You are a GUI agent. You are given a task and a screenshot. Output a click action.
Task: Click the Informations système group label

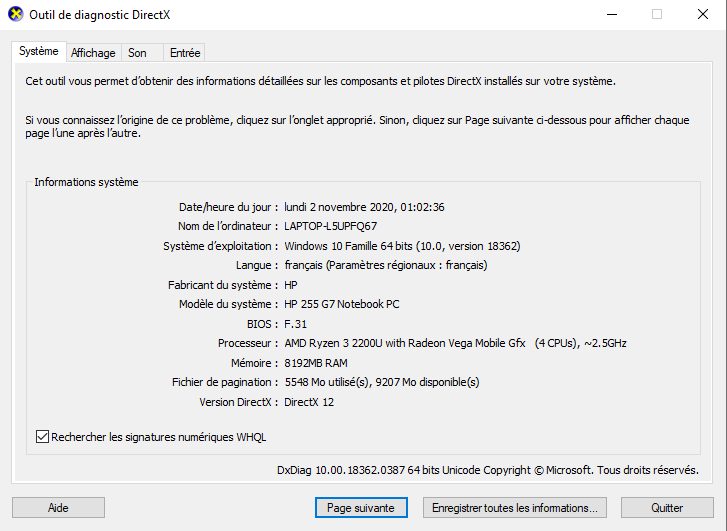point(86,182)
